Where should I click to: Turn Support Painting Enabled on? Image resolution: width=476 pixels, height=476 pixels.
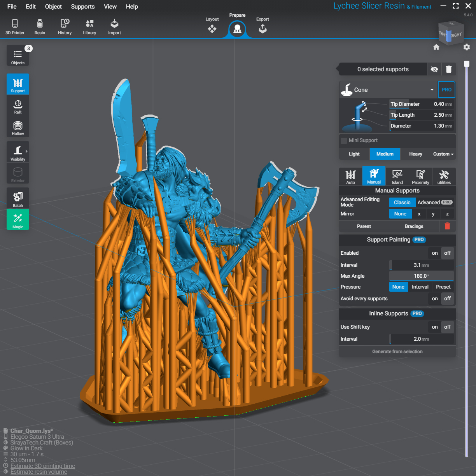click(x=435, y=253)
